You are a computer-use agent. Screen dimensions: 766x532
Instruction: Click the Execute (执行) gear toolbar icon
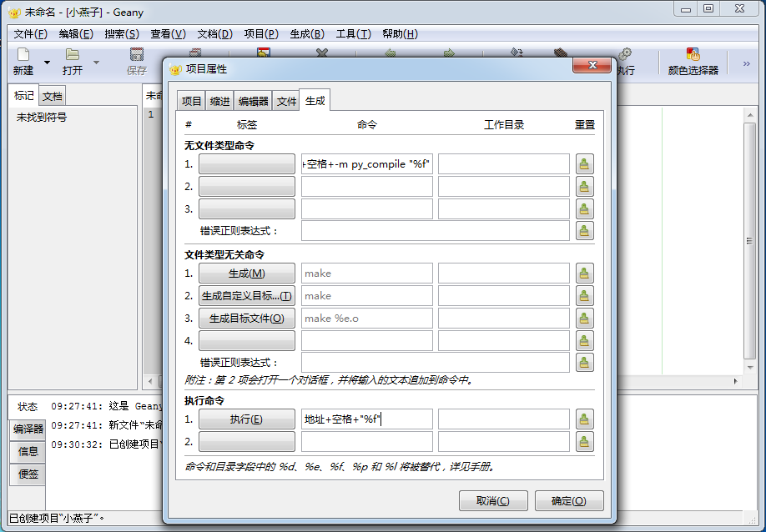[x=625, y=54]
